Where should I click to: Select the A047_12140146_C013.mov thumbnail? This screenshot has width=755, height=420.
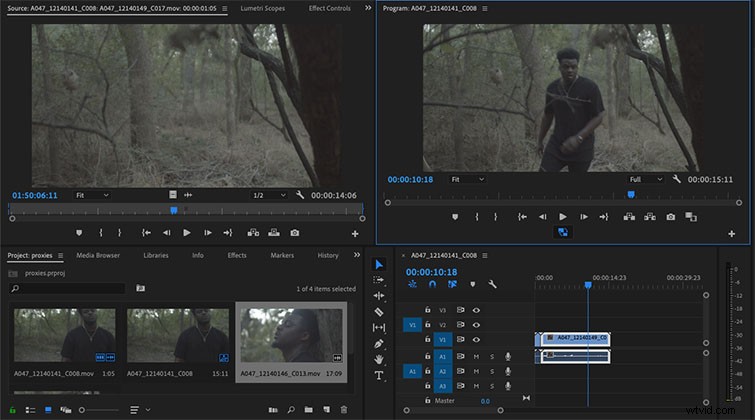coord(291,336)
